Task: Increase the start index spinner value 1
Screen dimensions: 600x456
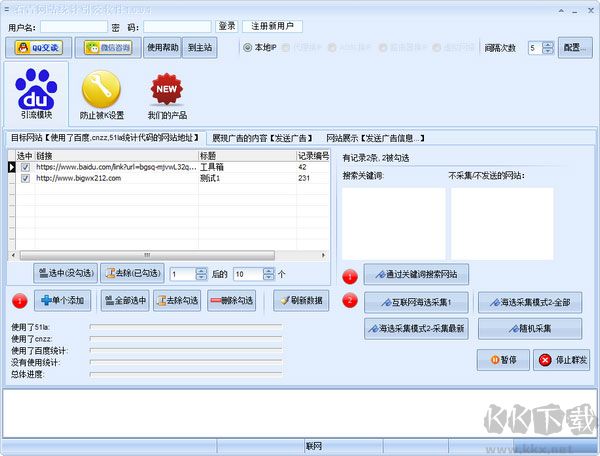Action: [201, 271]
